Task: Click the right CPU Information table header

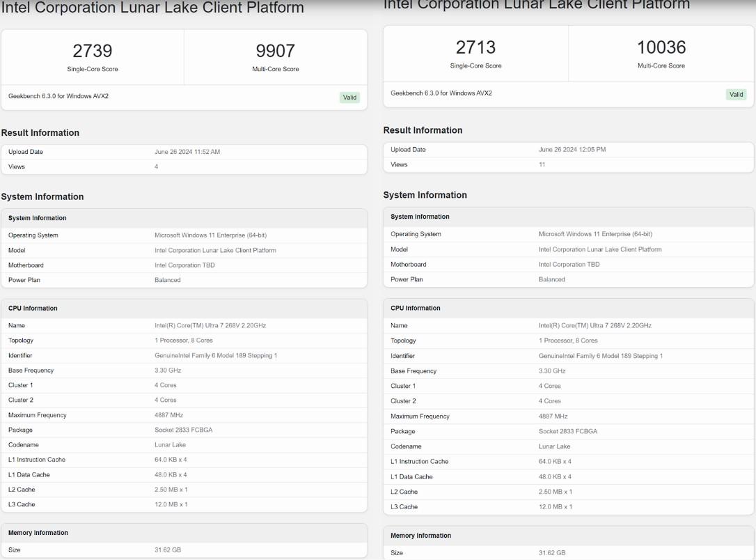Action: (416, 308)
